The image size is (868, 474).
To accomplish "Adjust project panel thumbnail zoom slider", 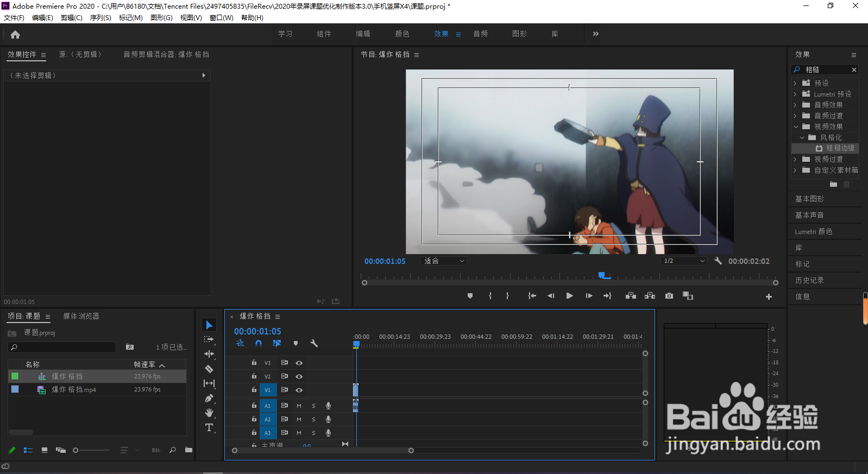I will pos(76,450).
